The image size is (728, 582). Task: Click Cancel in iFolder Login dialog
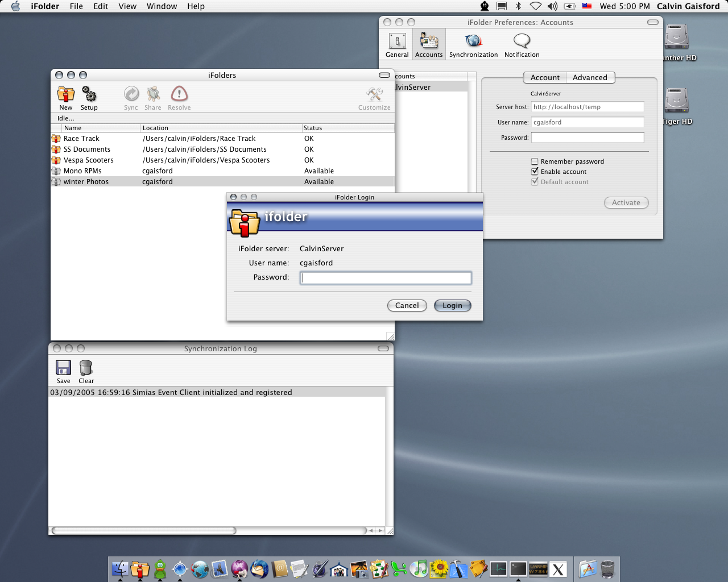point(407,306)
